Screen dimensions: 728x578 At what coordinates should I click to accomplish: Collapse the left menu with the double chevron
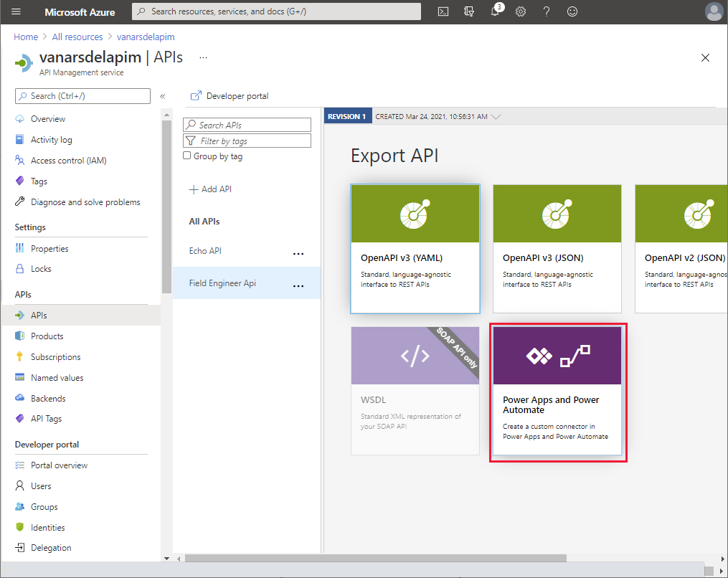[x=163, y=96]
